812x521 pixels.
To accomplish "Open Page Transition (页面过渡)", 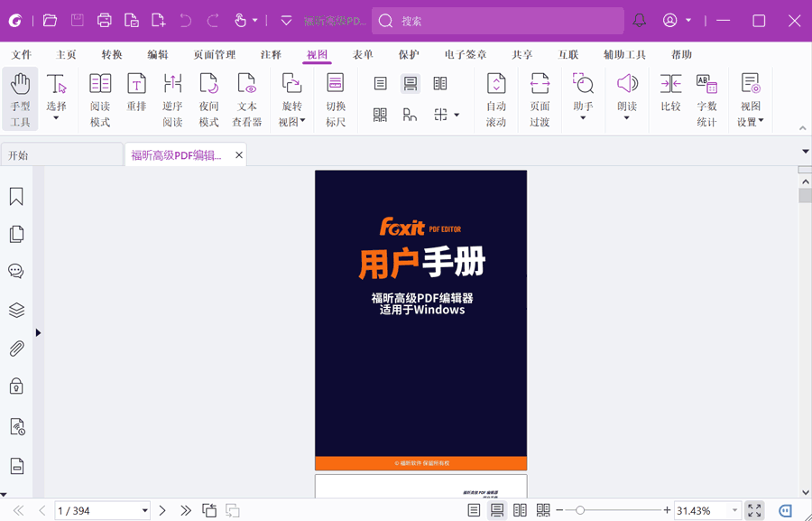I will (540, 99).
